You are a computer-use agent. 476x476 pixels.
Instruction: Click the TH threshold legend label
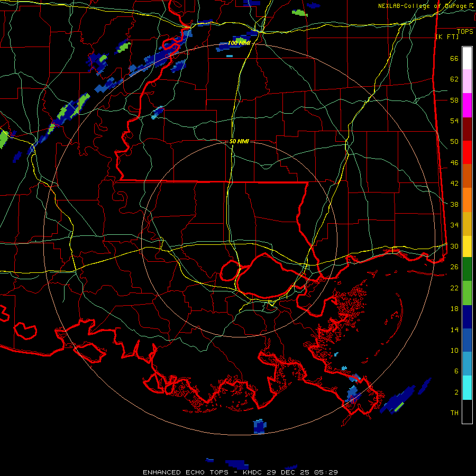coord(454,413)
